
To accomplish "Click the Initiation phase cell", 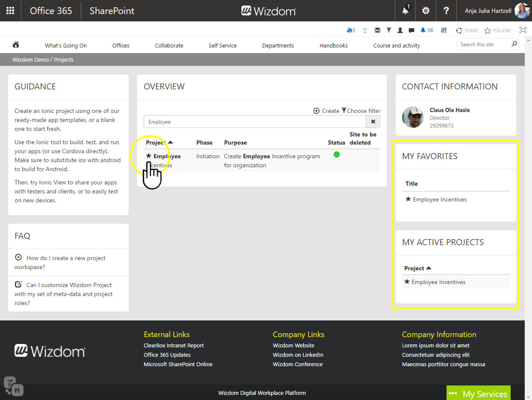I will click(208, 156).
